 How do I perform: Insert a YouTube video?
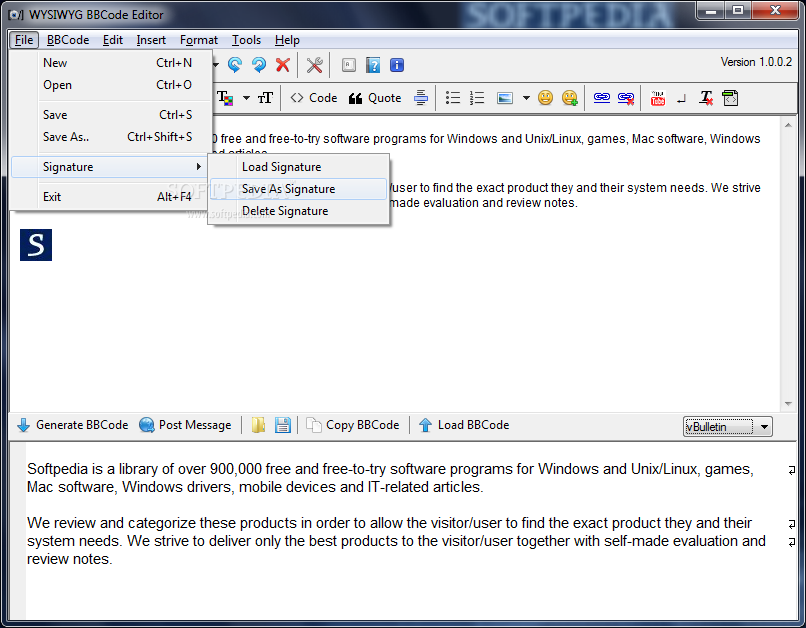pyautogui.click(x=657, y=98)
